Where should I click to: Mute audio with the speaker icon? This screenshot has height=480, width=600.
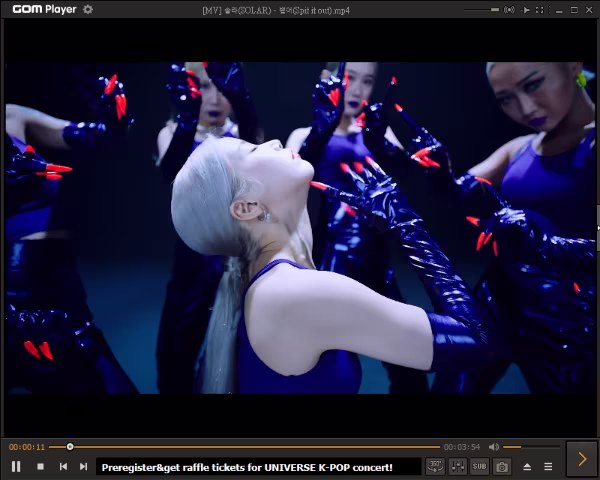point(494,447)
